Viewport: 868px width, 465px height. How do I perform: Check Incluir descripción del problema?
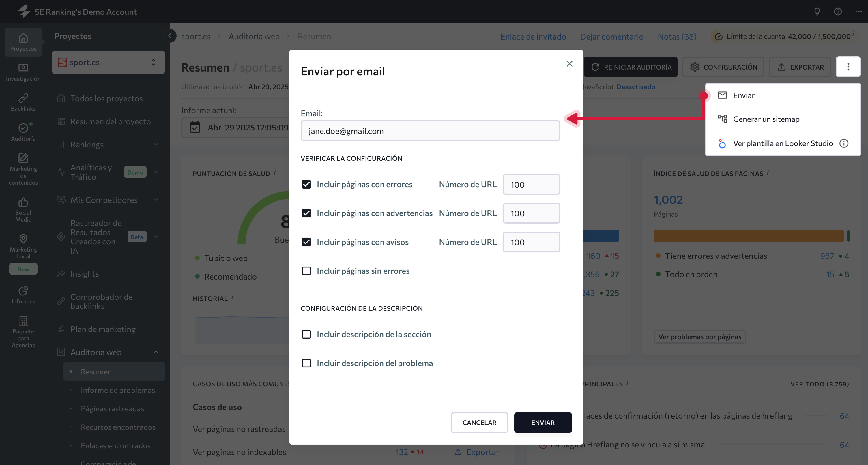click(x=306, y=363)
